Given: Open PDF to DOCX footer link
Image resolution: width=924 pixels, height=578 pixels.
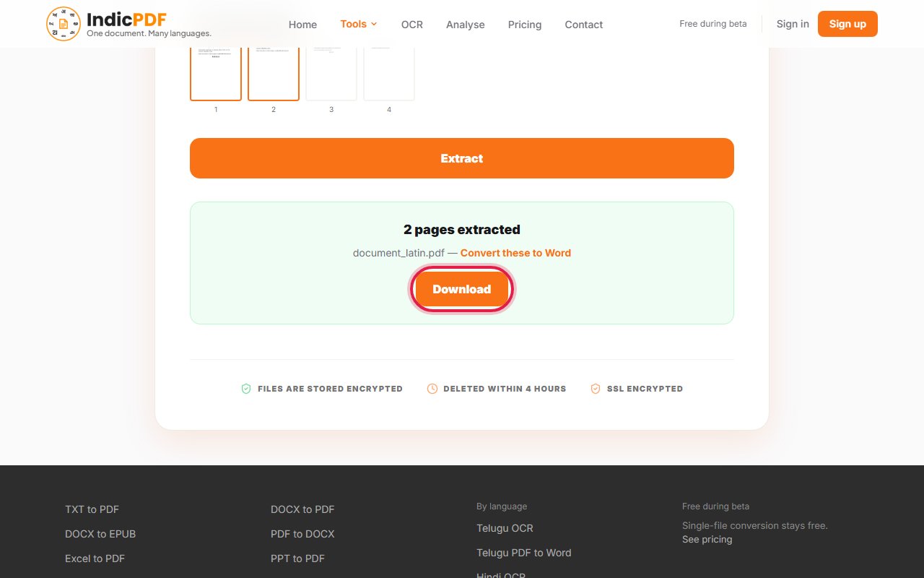Looking at the screenshot, I should (x=302, y=534).
